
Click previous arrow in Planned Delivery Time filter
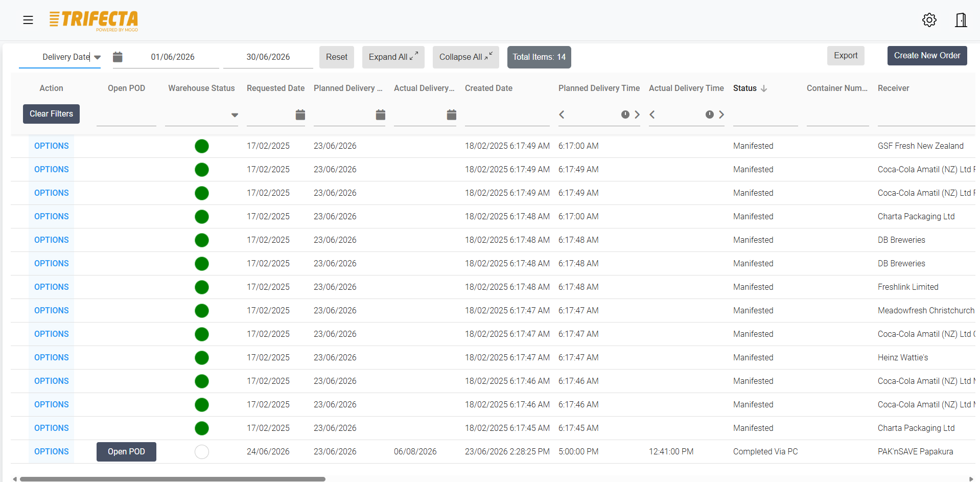562,114
